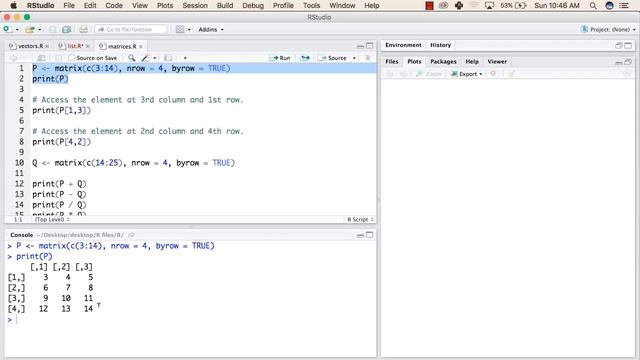Open the Addins dropdown
The width and height of the screenshot is (640, 360).
coord(211,29)
